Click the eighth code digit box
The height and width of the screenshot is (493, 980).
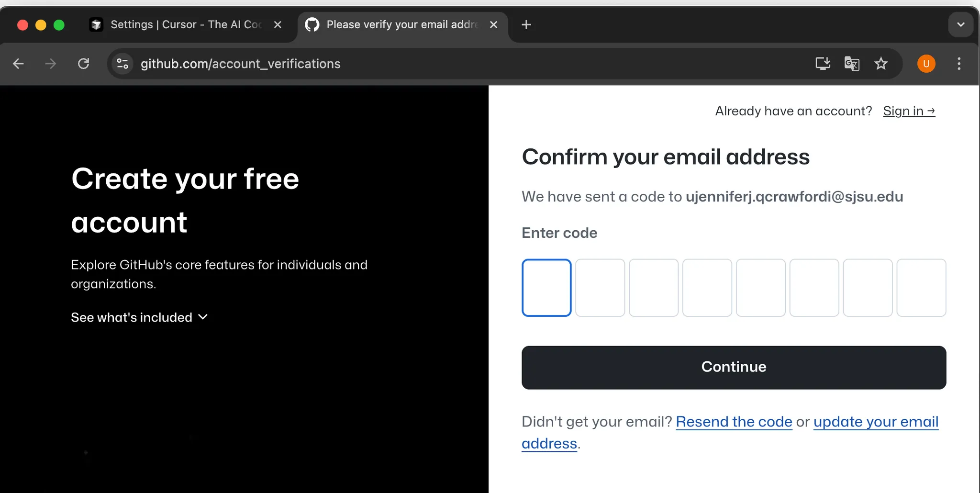coord(922,288)
